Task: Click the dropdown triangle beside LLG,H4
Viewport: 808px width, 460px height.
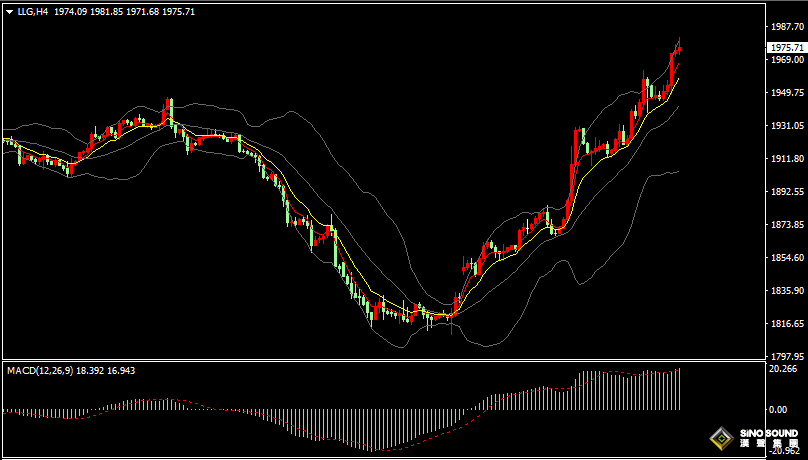Action: tap(9, 11)
